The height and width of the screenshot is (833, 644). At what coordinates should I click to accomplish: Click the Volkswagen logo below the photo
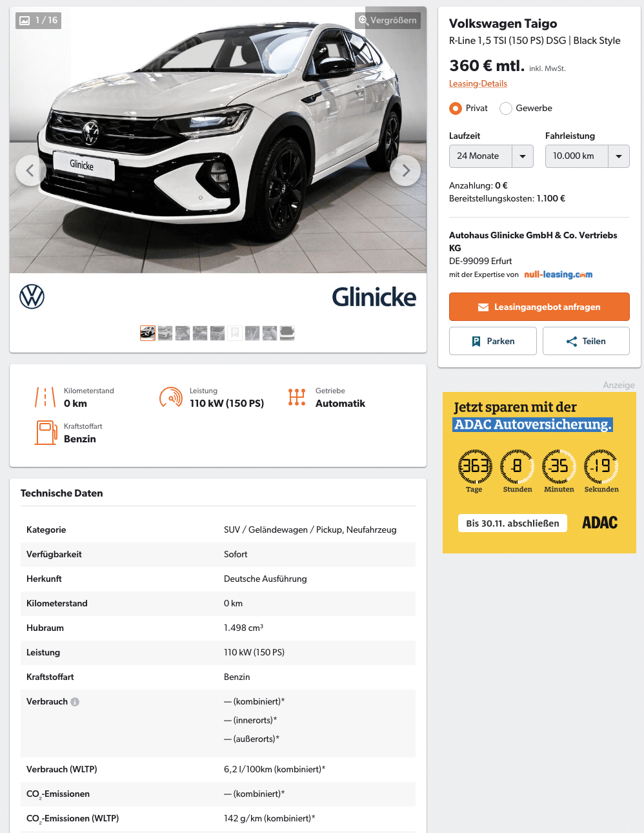pyautogui.click(x=32, y=297)
